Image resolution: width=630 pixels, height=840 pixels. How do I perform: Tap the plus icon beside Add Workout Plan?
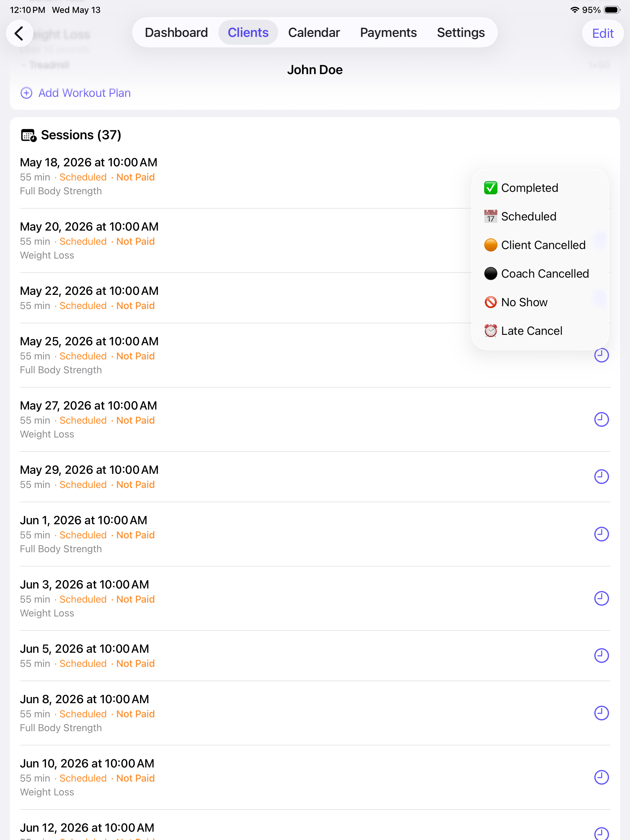(x=26, y=93)
